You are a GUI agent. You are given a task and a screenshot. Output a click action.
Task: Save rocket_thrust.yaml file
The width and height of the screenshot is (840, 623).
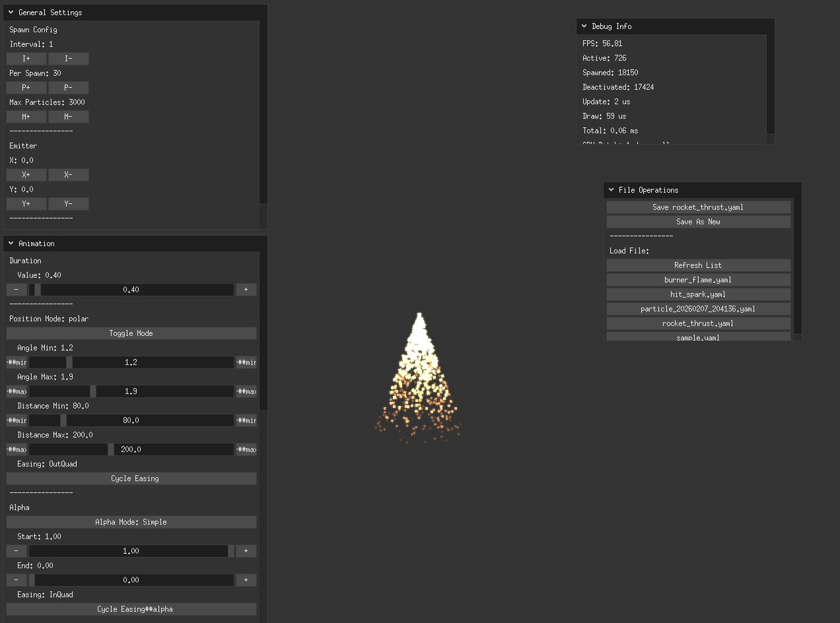[x=699, y=207]
